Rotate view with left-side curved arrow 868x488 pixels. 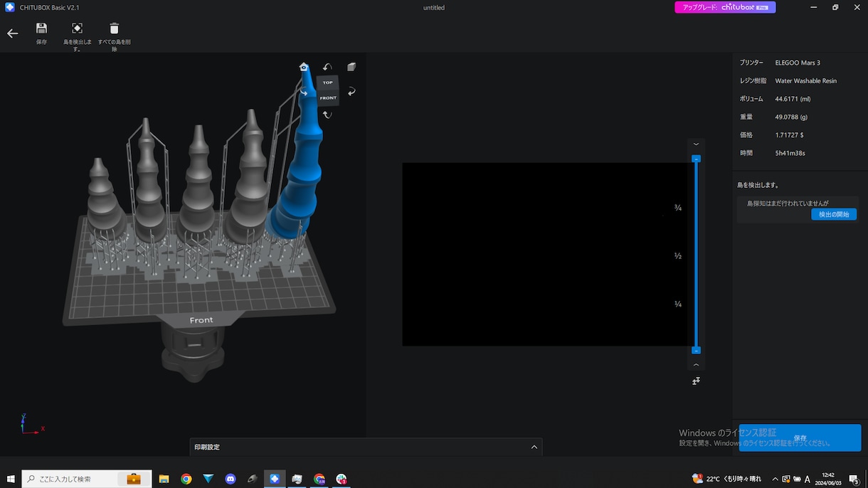pyautogui.click(x=304, y=91)
